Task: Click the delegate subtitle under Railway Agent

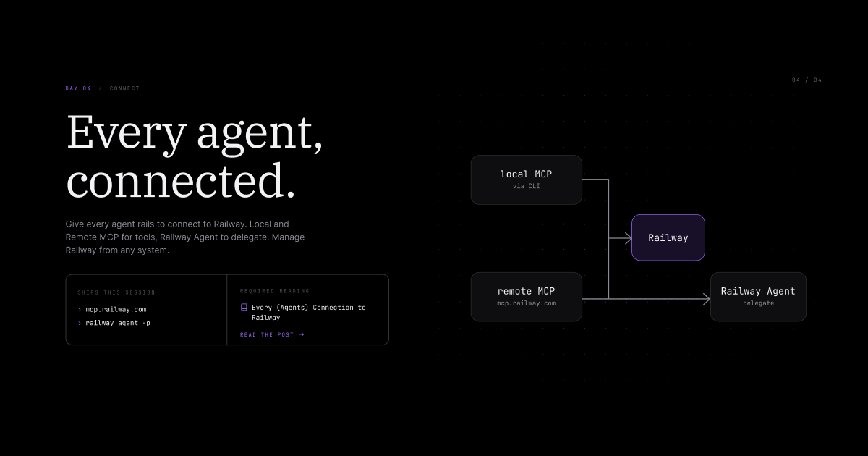Action: pos(758,303)
